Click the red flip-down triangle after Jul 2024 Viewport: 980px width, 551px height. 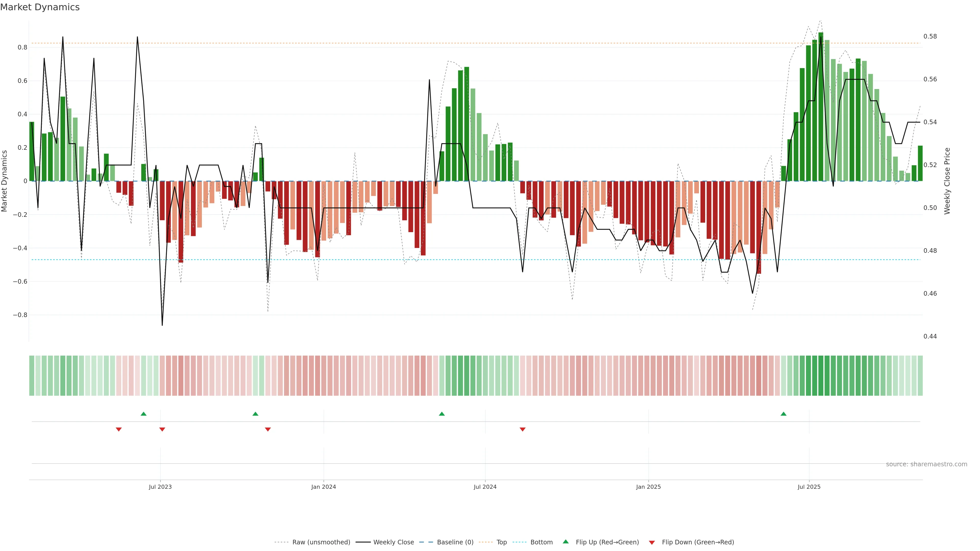pyautogui.click(x=522, y=429)
